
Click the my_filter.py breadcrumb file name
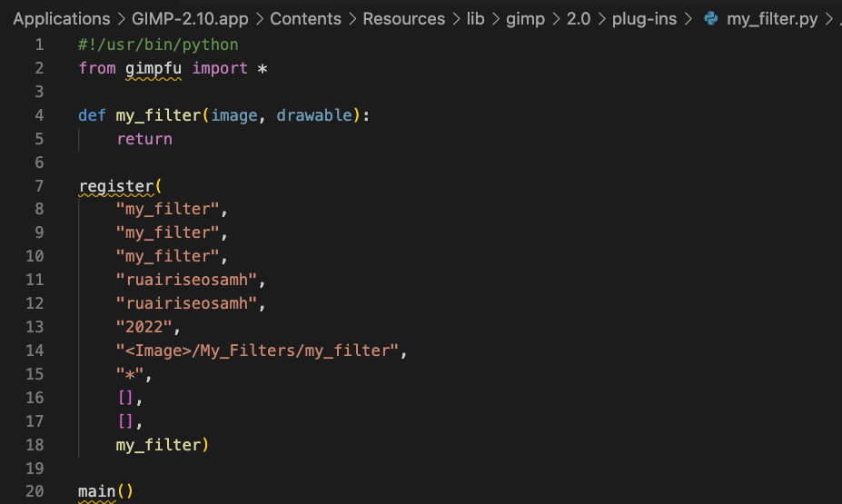[772, 19]
